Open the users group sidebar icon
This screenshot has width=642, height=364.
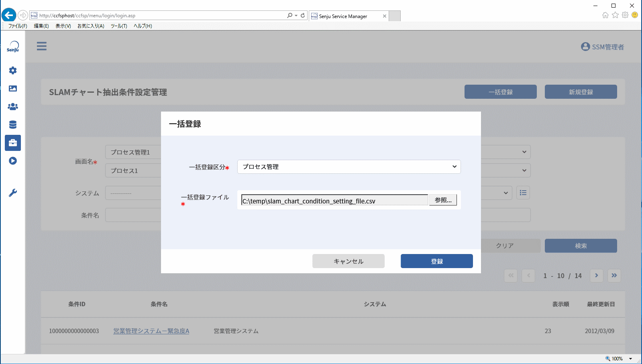[13, 107]
